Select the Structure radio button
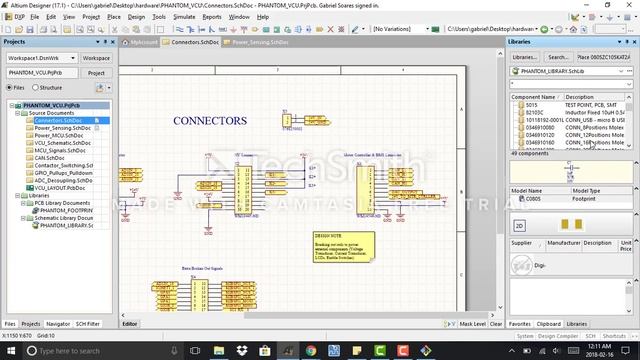The height and width of the screenshot is (360, 640). tap(35, 87)
